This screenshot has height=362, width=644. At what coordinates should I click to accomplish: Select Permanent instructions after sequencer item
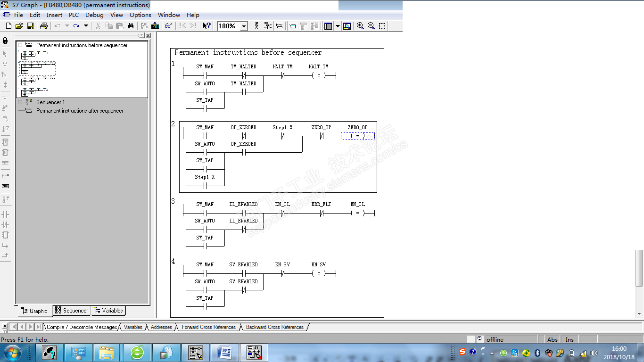(x=80, y=111)
